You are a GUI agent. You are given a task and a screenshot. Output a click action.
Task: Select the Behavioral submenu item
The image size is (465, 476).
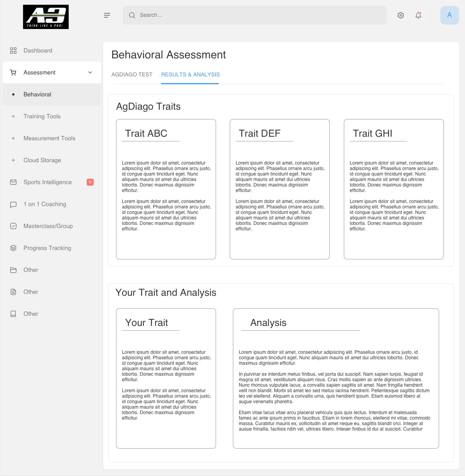click(37, 94)
